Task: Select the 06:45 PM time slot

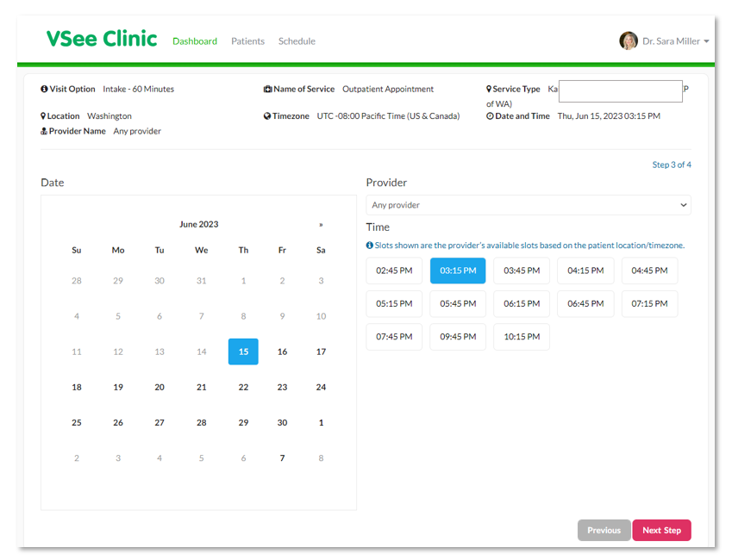Action: 585,304
